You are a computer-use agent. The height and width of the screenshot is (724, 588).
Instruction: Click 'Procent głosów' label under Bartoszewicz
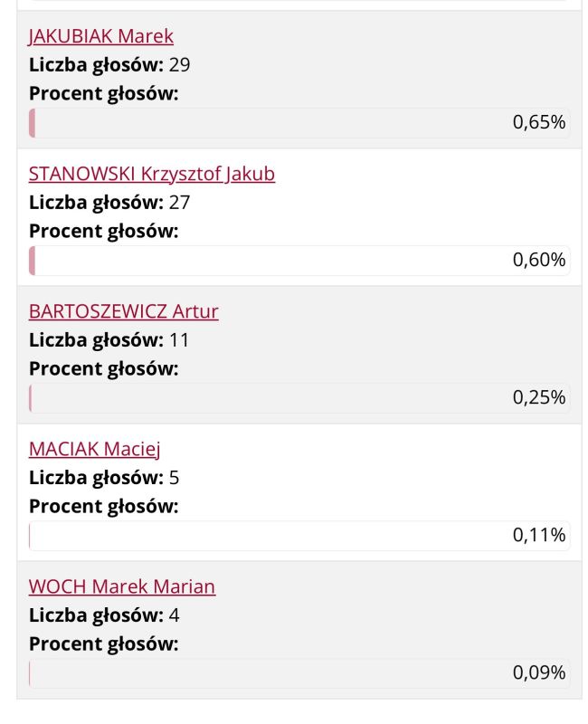103,368
